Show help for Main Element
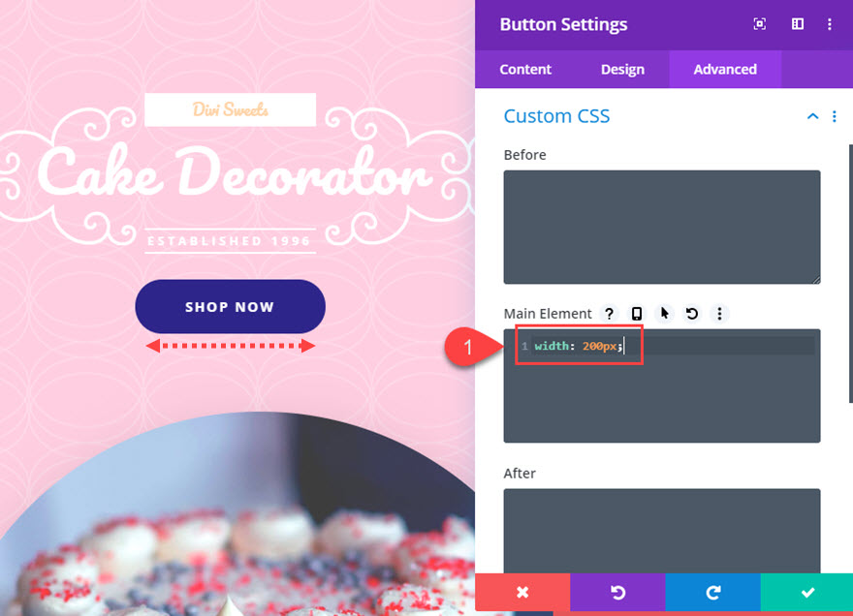 [x=610, y=314]
